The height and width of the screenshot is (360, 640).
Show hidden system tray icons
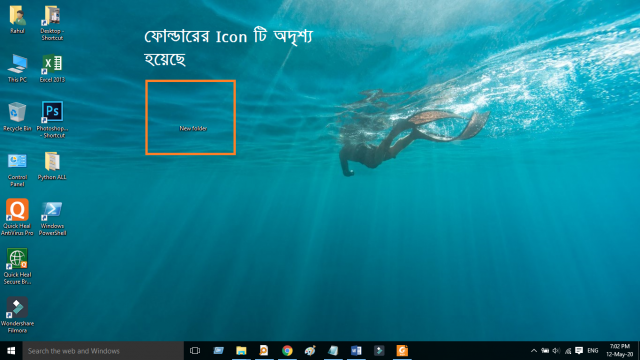pos(533,351)
